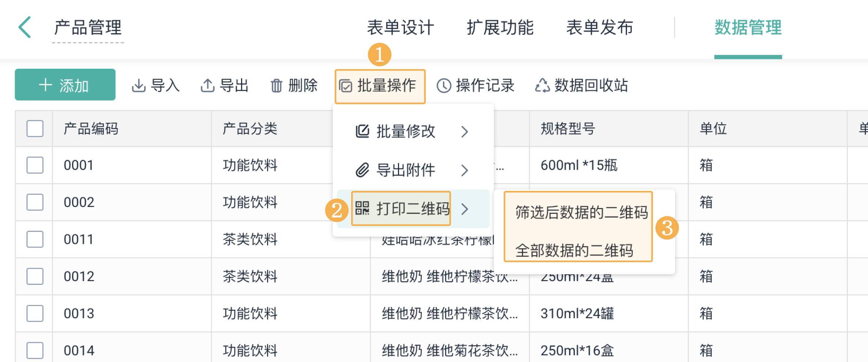This screenshot has height=362, width=868.
Task: Check the checkbox beside product 0012
Action: tap(34, 276)
